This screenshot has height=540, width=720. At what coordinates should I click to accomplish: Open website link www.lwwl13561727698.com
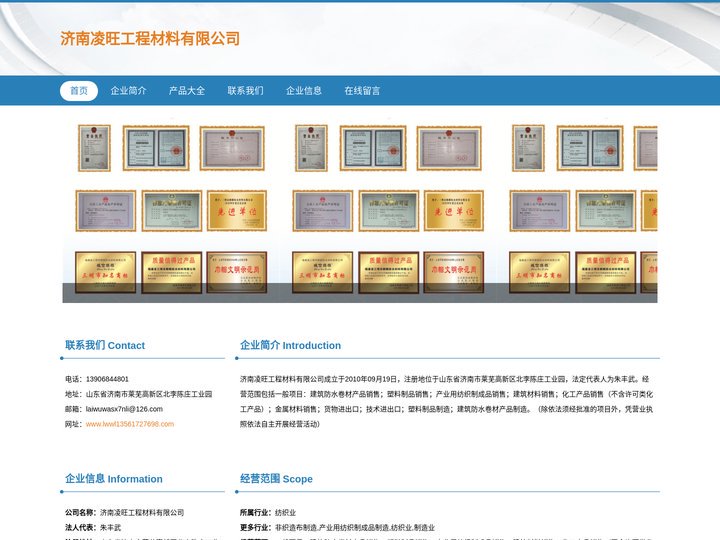coord(130,424)
